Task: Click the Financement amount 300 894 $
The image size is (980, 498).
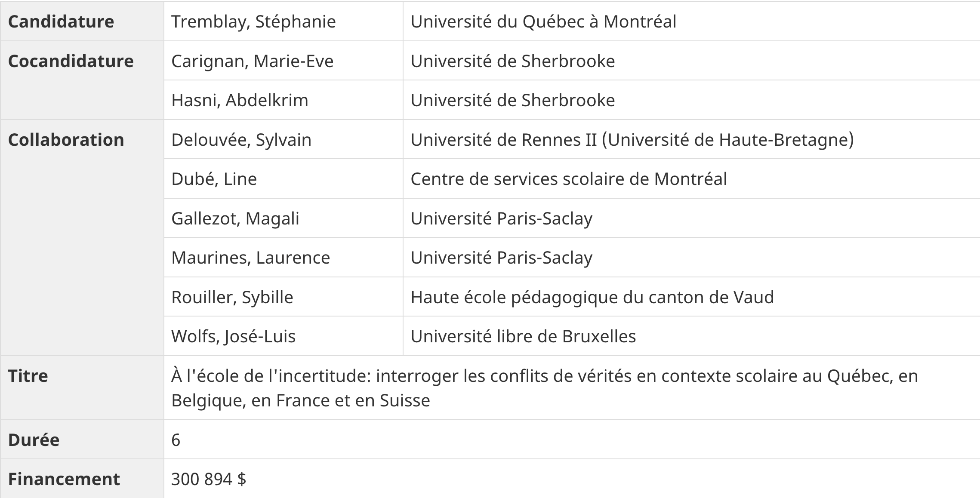Action: (x=208, y=479)
